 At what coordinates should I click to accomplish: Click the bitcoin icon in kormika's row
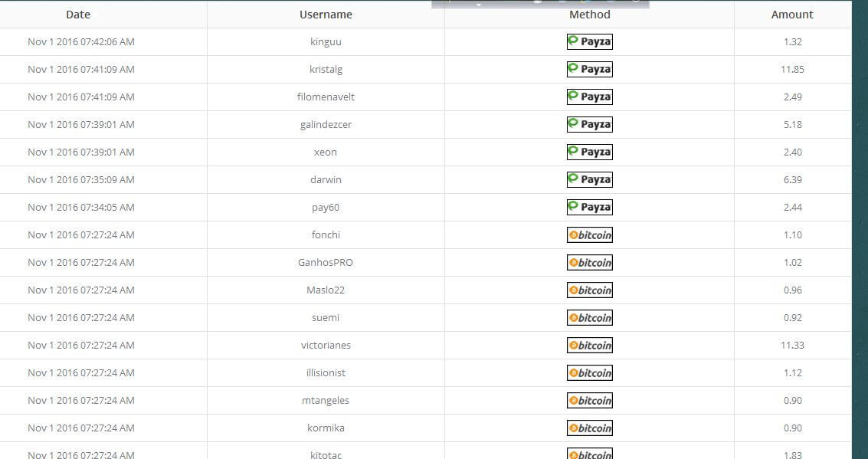pos(589,428)
